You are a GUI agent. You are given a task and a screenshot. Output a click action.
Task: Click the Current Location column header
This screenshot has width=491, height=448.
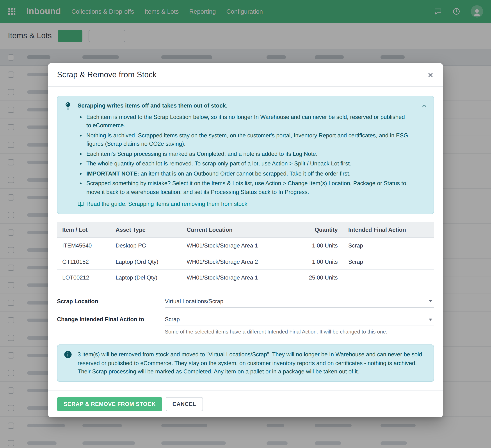click(210, 230)
